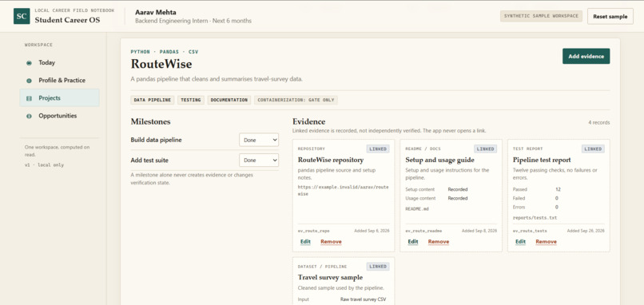Click the Aarav Mehta profile name
This screenshot has width=644, height=305.
click(156, 12)
